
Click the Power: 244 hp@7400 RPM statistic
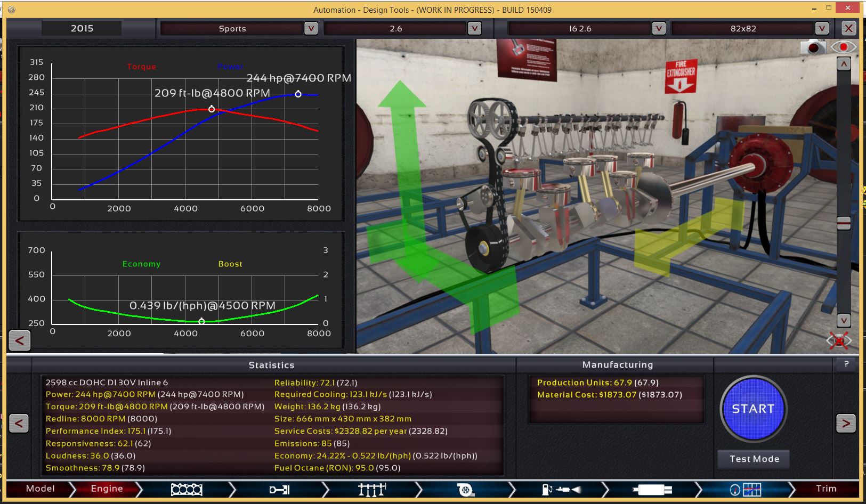(x=144, y=394)
